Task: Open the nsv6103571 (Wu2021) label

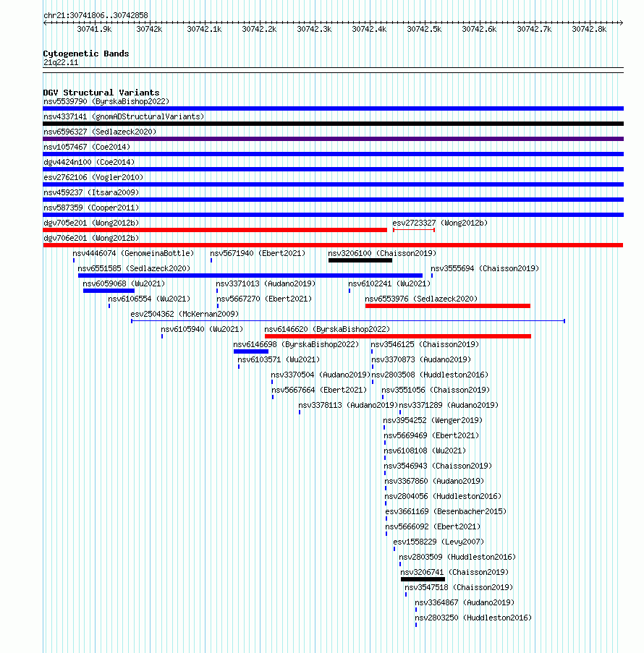Action: coord(279,360)
